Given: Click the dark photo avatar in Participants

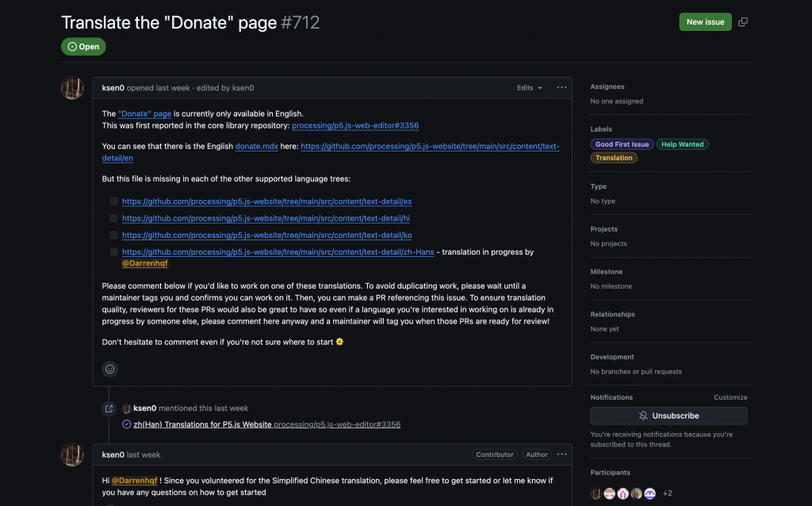Looking at the screenshot, I should click(x=596, y=493).
